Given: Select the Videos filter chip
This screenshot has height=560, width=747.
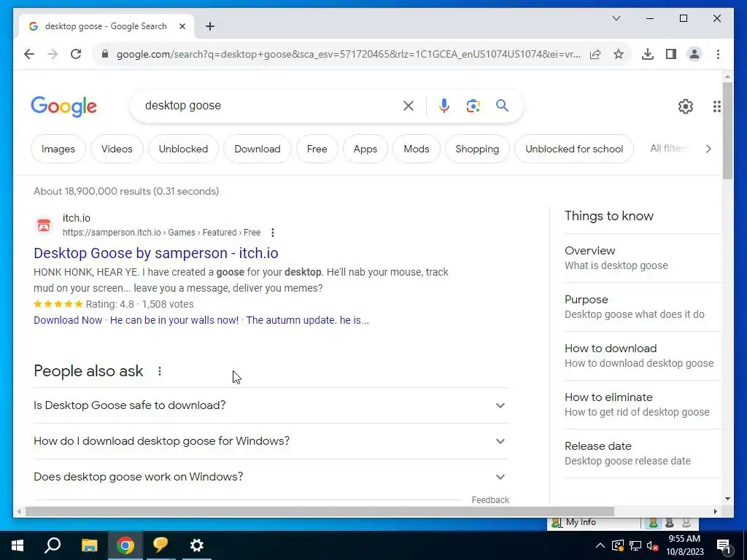Looking at the screenshot, I should tap(117, 149).
